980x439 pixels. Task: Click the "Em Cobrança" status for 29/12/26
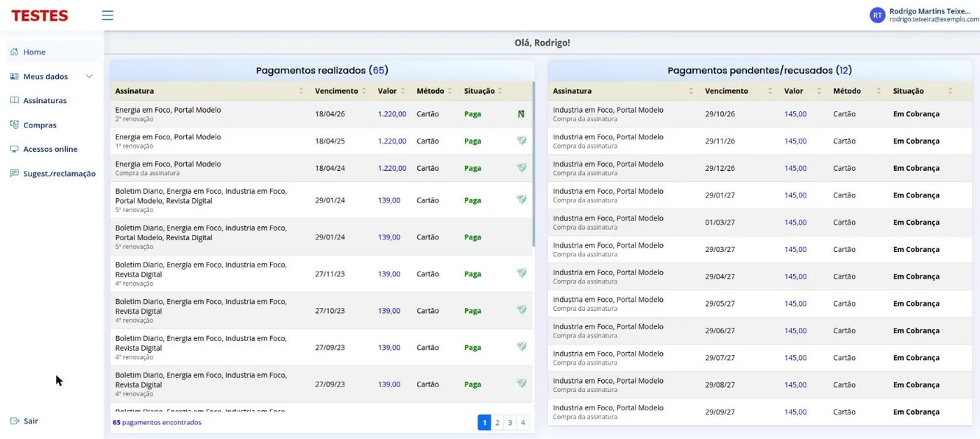(x=916, y=168)
